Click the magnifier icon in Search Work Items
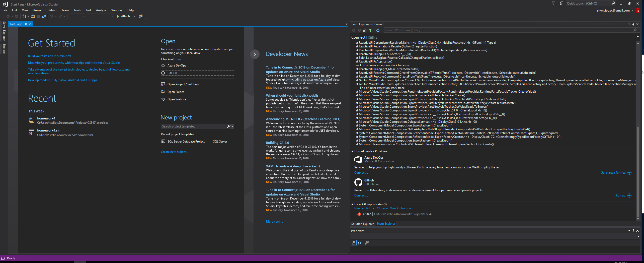This screenshot has width=644, height=263. tap(635, 30)
